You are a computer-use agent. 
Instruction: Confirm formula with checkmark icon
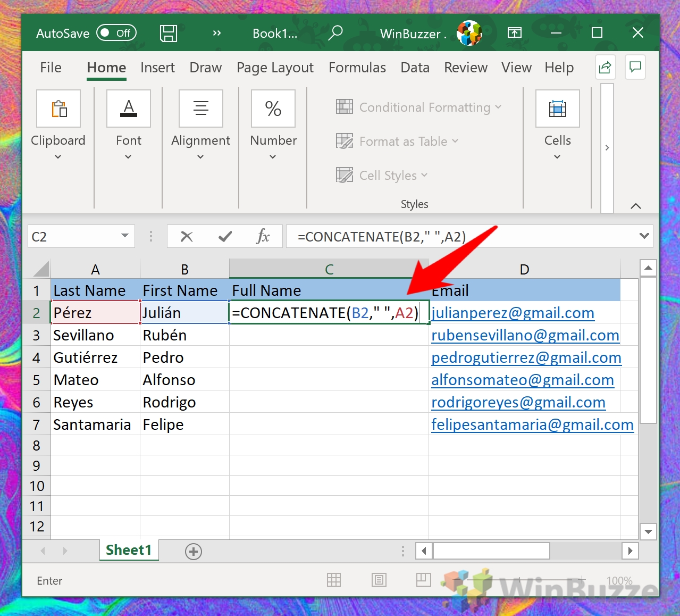(x=225, y=236)
